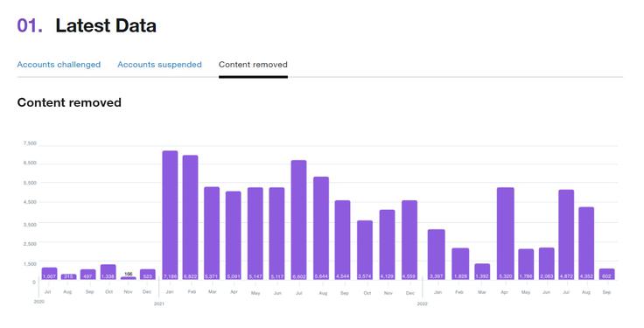644x328 pixels.
Task: Select the November 2020 bar below 166 label
Action: (x=128, y=278)
